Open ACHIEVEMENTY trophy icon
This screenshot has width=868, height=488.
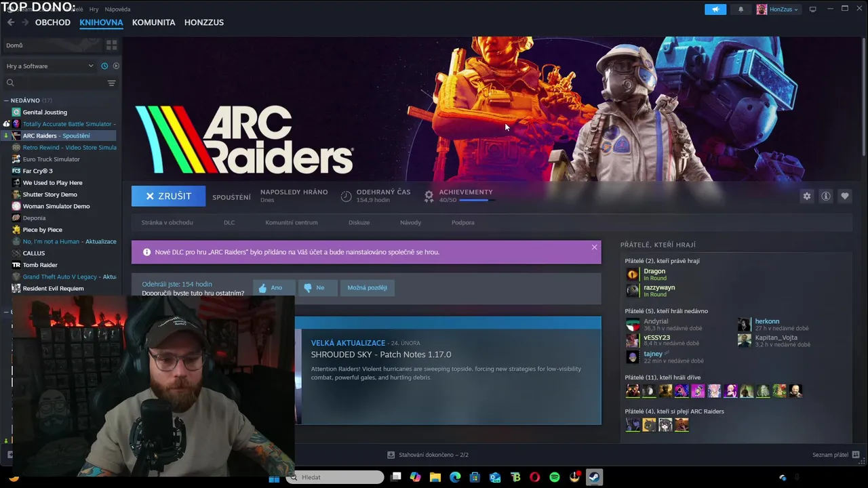[429, 196]
